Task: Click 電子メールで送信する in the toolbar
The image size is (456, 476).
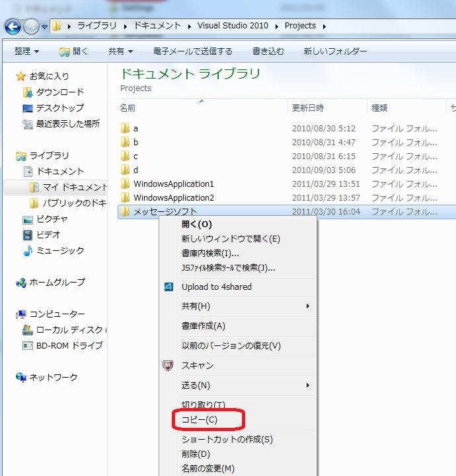Action: click(193, 51)
